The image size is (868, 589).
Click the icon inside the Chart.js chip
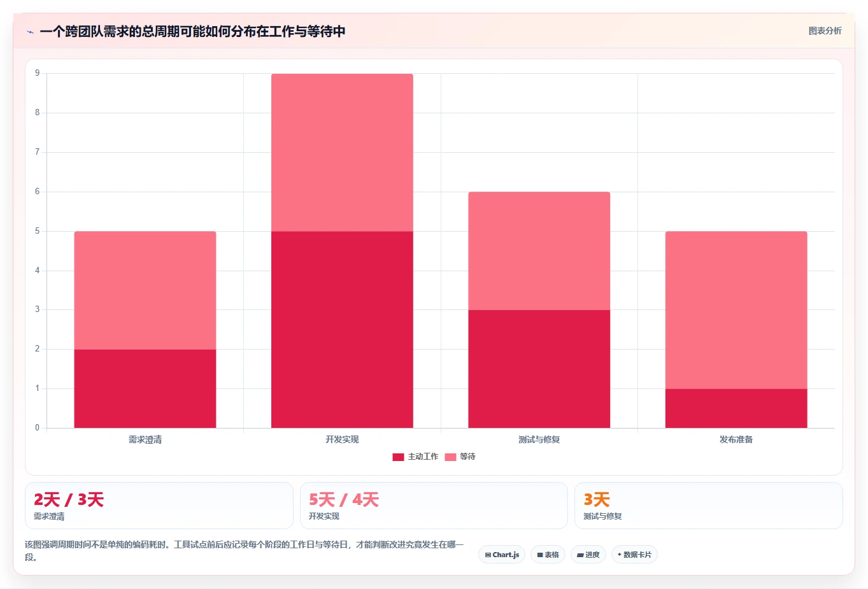[x=488, y=555]
